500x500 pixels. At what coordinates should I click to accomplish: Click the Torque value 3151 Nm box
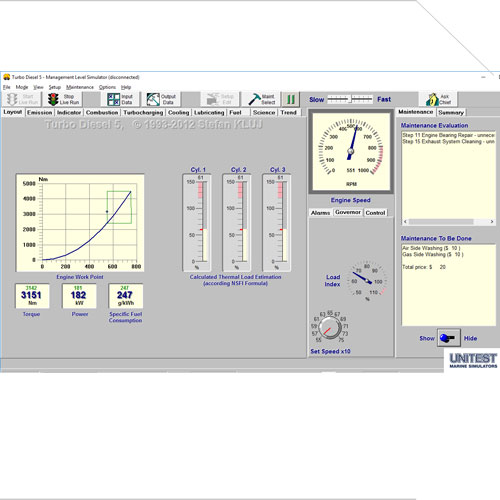(x=32, y=296)
